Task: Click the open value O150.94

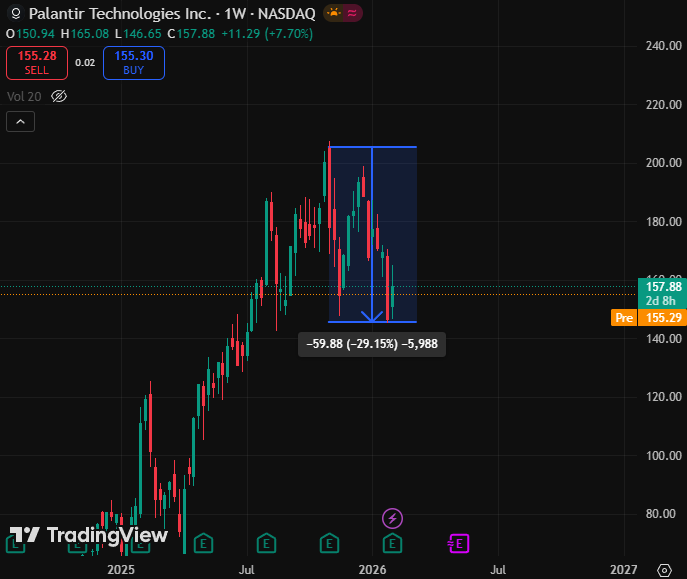Action: 30,34
